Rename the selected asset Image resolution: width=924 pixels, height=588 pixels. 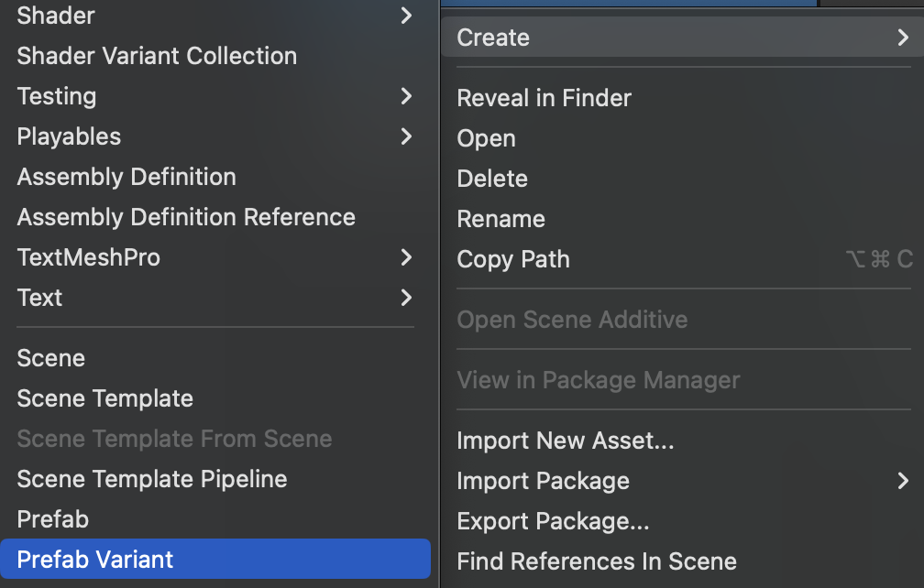pyautogui.click(x=501, y=219)
